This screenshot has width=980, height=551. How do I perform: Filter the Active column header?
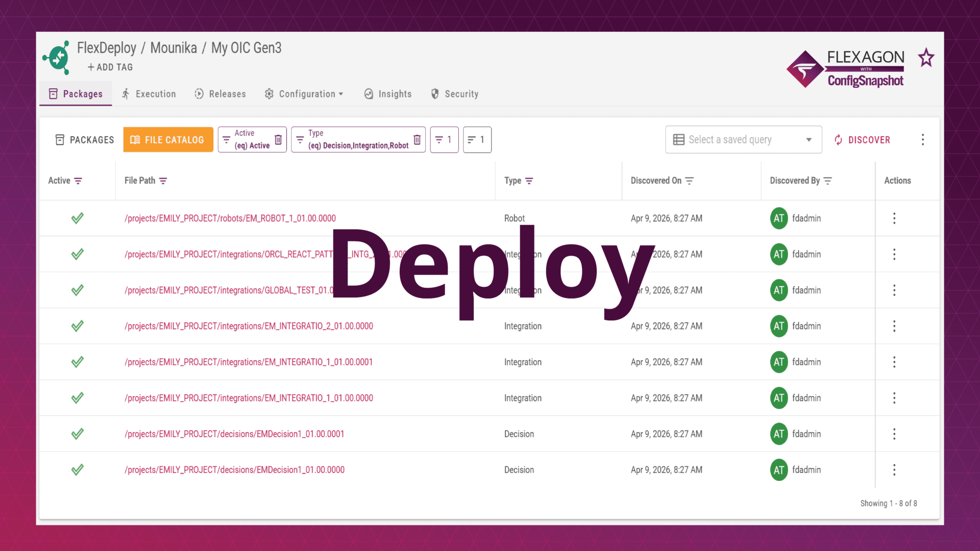[x=78, y=181]
